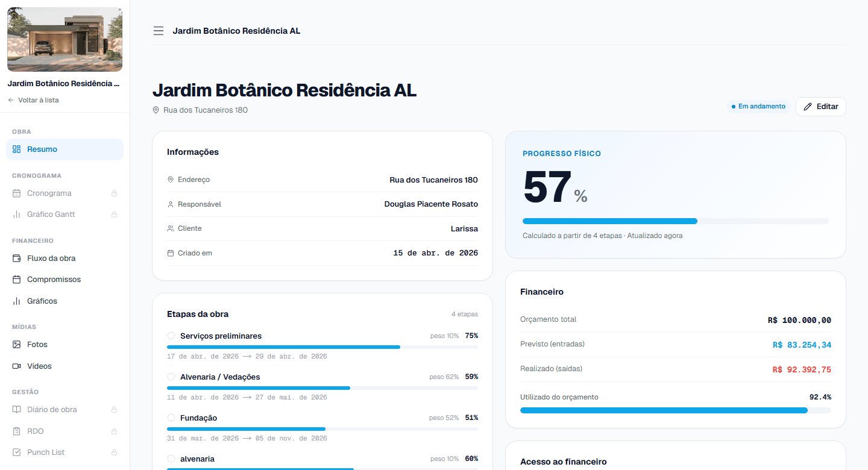Click the 57% physical progress bar
Image resolution: width=868 pixels, height=470 pixels.
(x=675, y=221)
